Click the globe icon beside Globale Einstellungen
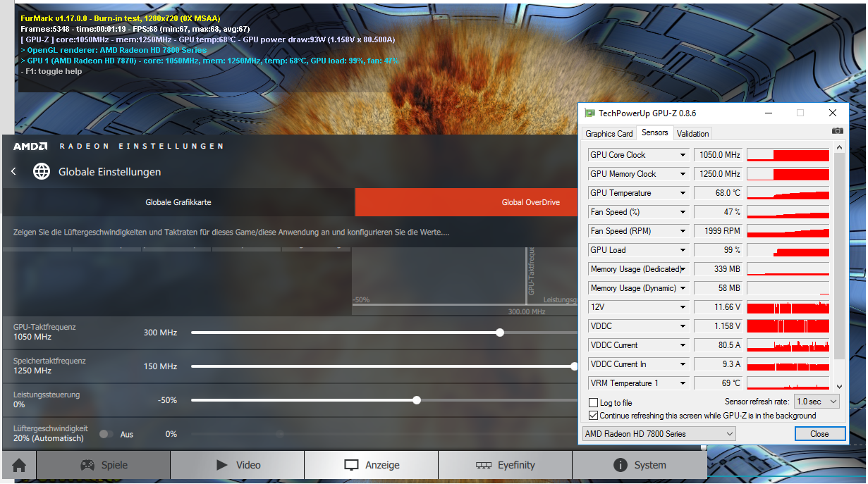 pyautogui.click(x=42, y=171)
